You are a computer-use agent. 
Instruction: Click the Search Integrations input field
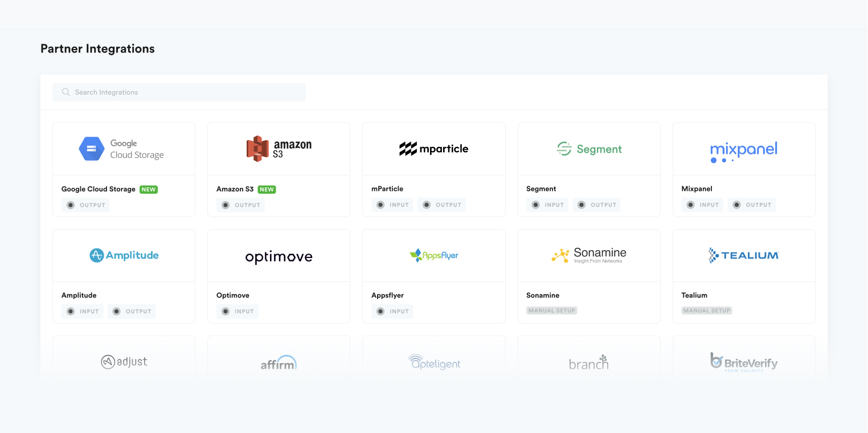click(x=179, y=92)
